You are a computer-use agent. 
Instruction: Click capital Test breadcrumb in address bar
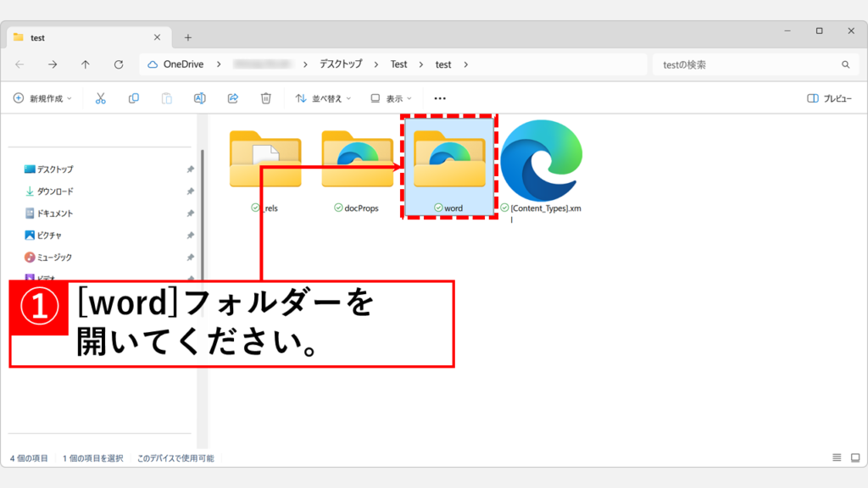point(398,64)
